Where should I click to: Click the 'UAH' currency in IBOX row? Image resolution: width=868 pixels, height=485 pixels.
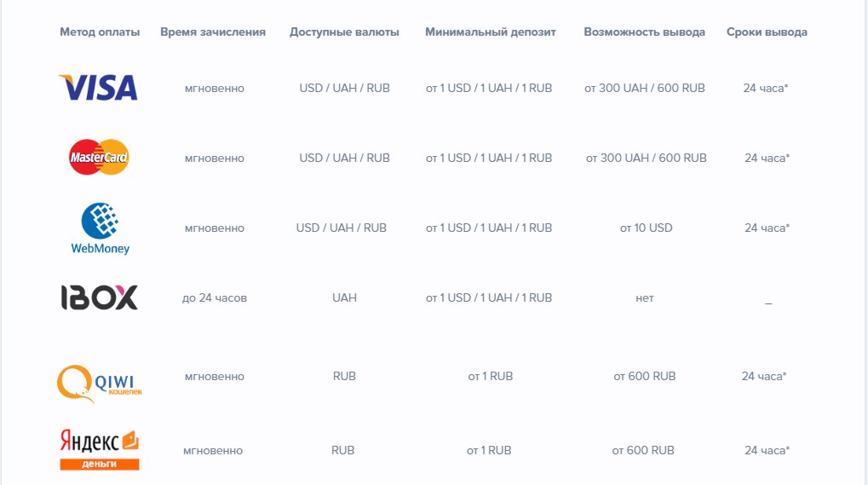click(x=344, y=297)
